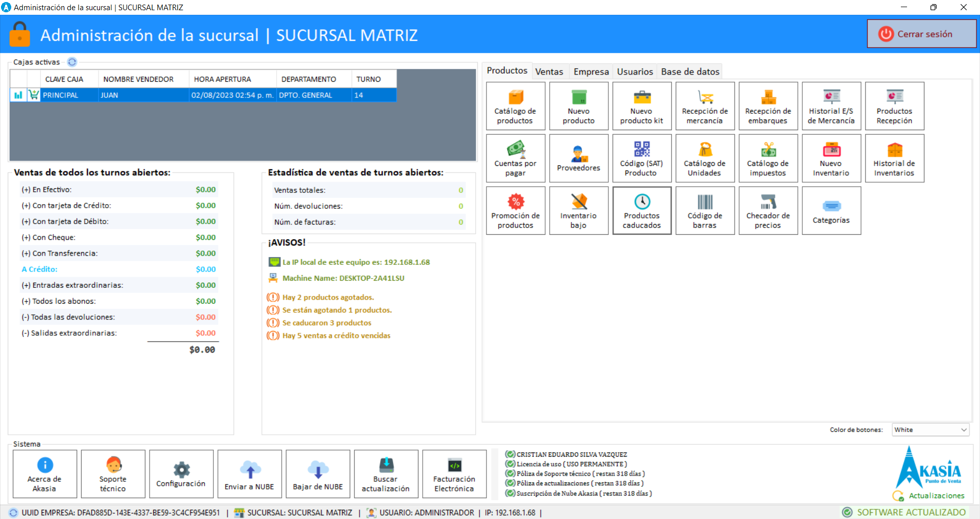Open Checador de precios
The height and width of the screenshot is (519, 980).
768,210
